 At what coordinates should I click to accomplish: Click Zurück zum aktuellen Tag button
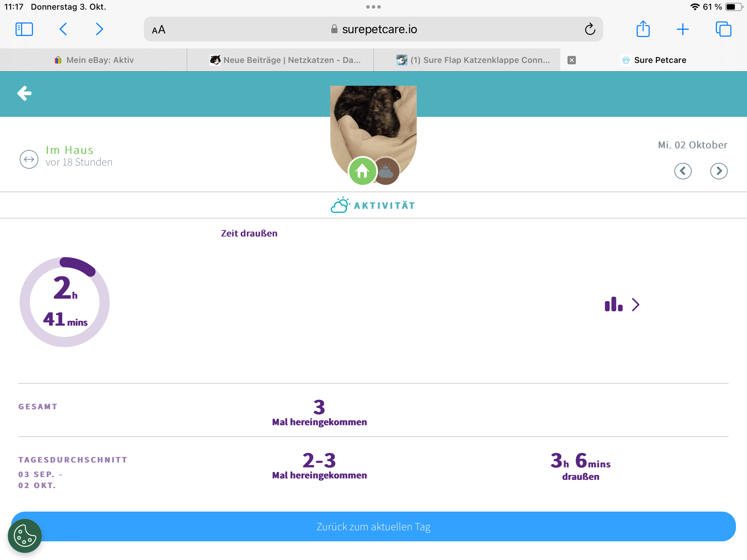pyautogui.click(x=373, y=526)
